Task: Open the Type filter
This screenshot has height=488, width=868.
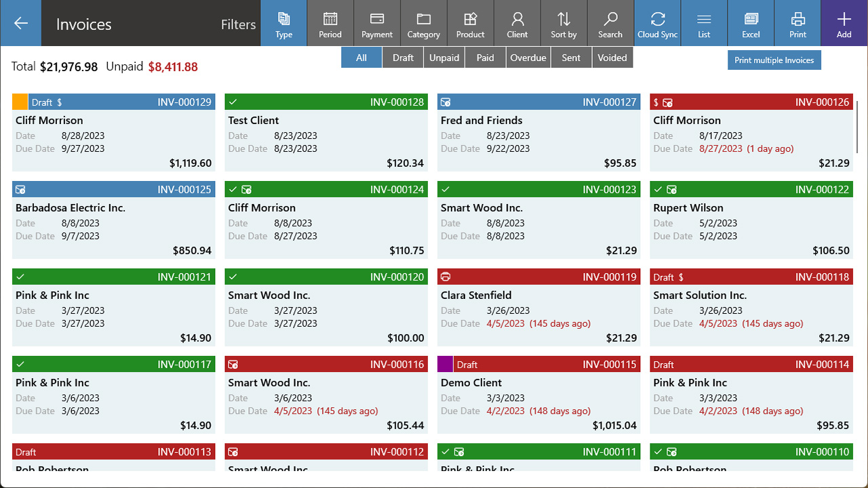Action: pyautogui.click(x=284, y=23)
